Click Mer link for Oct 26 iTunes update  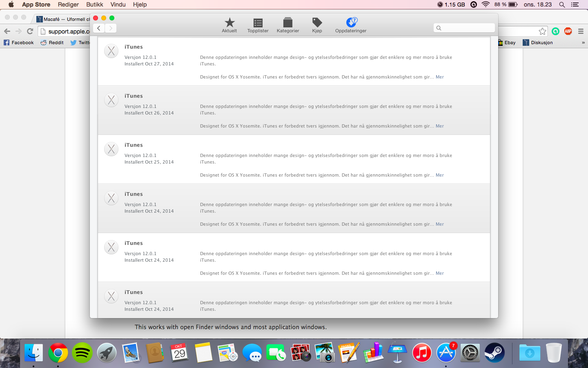tap(440, 126)
